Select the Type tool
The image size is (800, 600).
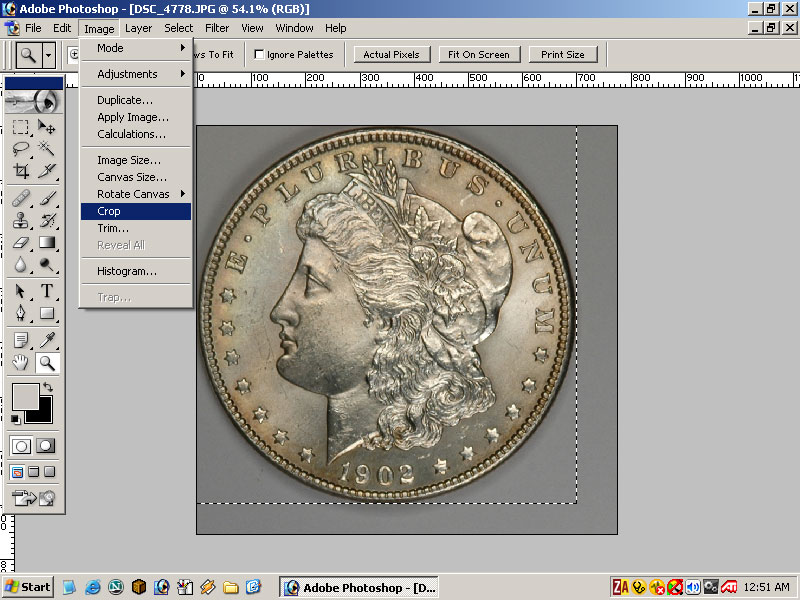[46, 291]
